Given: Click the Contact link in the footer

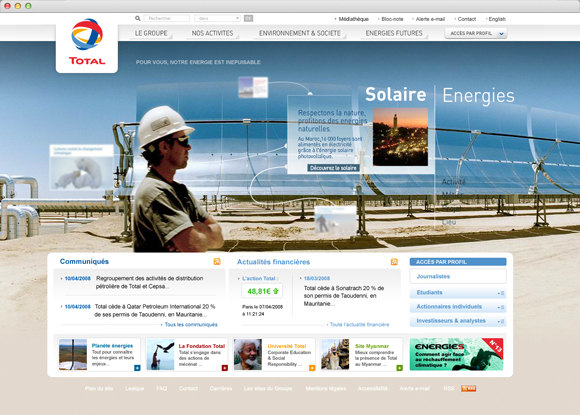Looking at the screenshot, I should tap(188, 388).
